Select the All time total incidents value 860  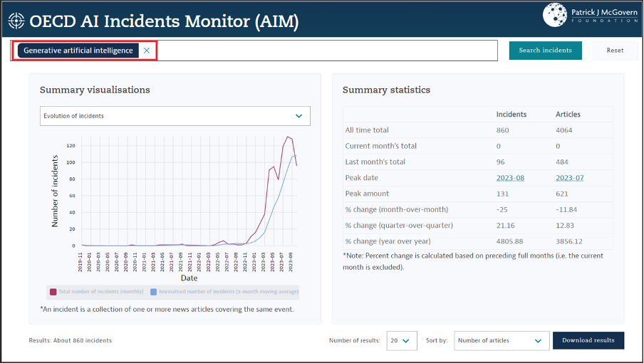(x=502, y=130)
